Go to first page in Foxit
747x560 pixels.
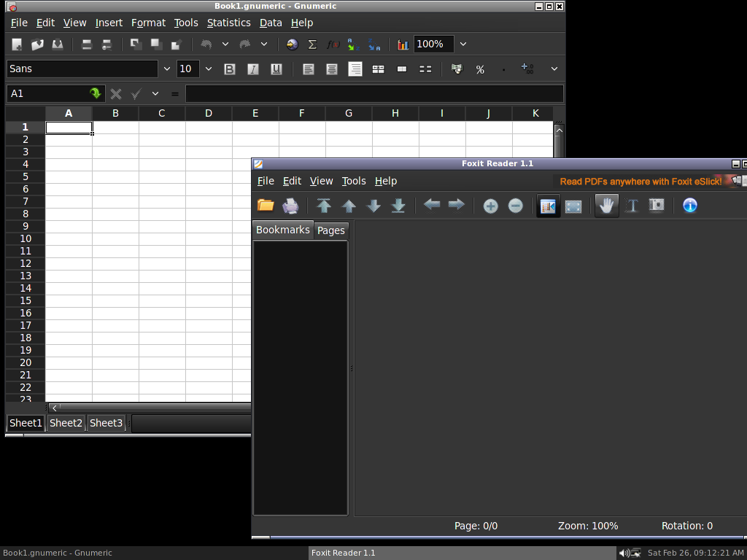click(x=324, y=205)
